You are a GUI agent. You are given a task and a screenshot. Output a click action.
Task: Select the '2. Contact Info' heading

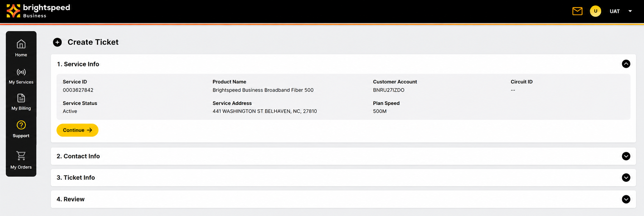tap(78, 156)
